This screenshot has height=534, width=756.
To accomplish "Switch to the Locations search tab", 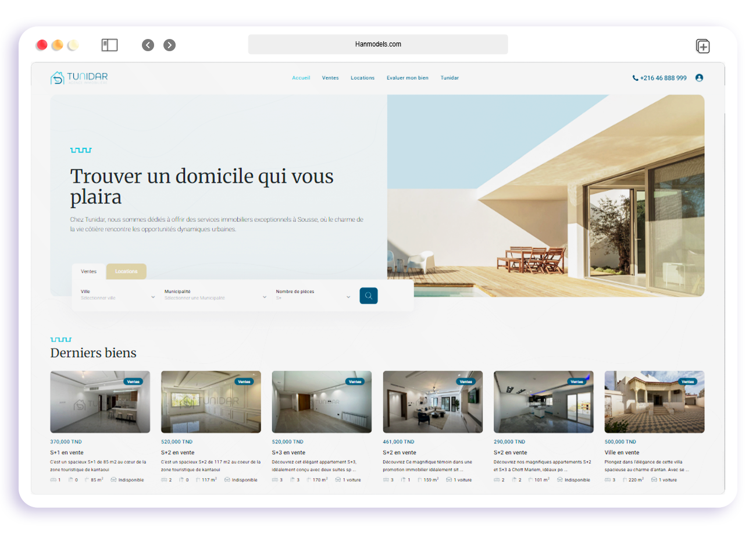I will [126, 272].
